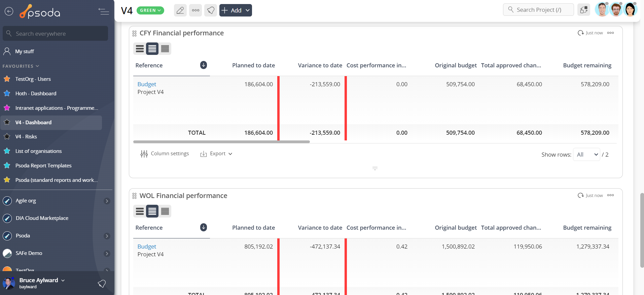Select medium row density in WOL widget

click(152, 211)
